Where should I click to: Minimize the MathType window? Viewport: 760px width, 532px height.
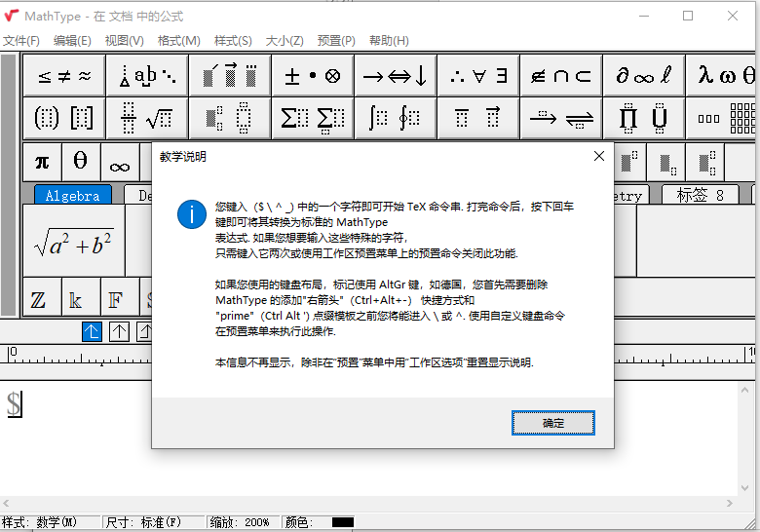(x=644, y=16)
